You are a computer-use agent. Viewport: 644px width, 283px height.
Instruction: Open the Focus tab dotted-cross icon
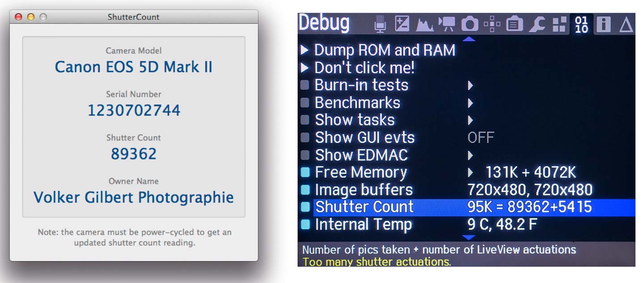pos(492,24)
